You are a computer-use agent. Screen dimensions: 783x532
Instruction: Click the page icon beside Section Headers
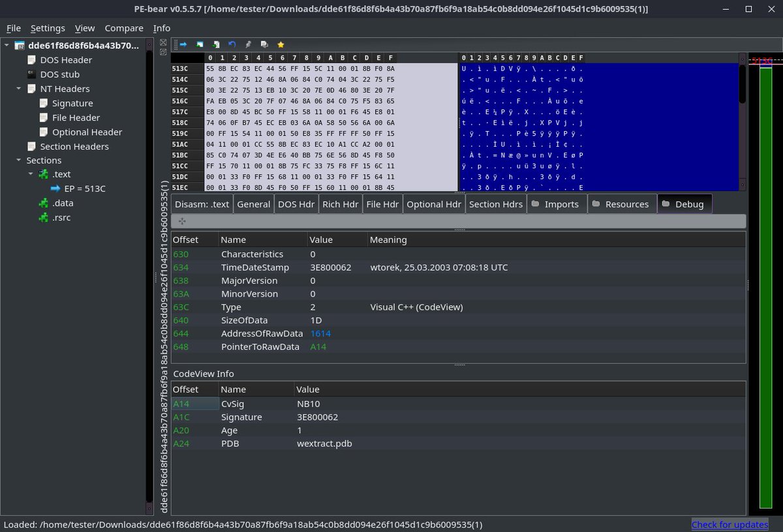[31, 147]
